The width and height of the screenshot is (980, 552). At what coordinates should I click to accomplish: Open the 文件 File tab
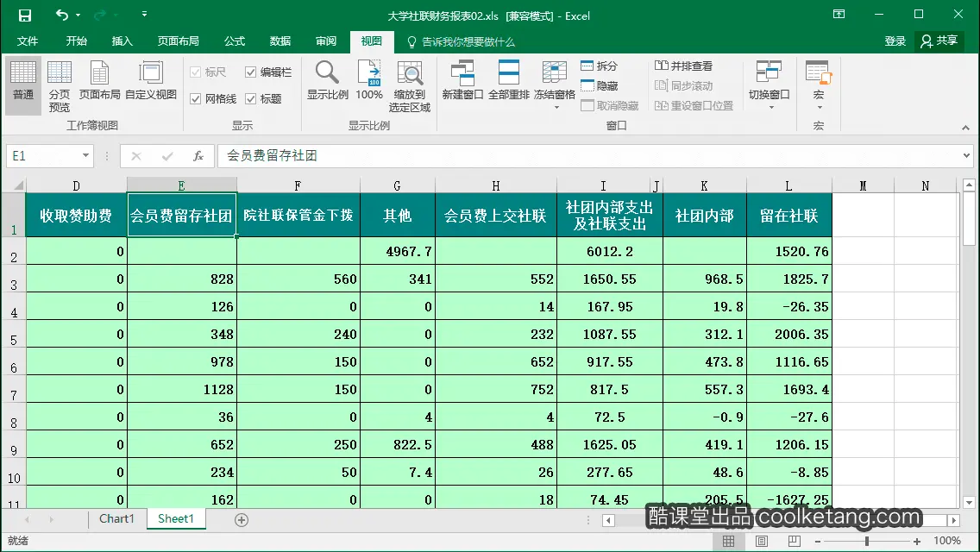[28, 41]
